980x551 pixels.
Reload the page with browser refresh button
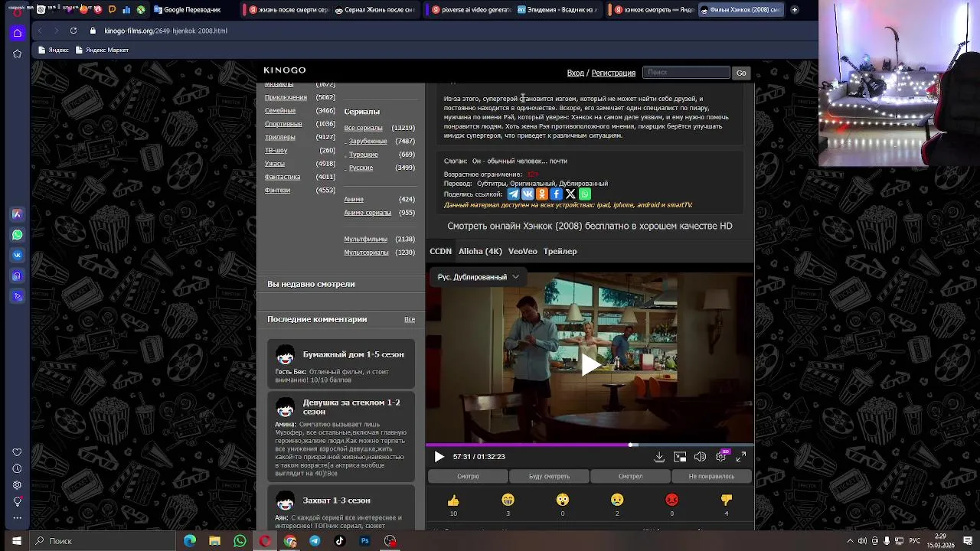73,31
